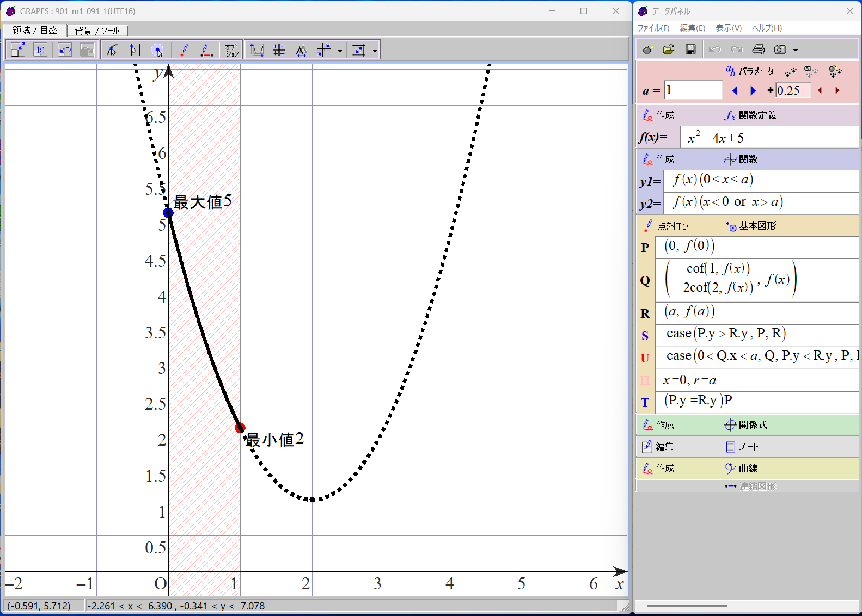This screenshot has height=616, width=862.
Task: Click the 1:1 equal scale icon
Action: pos(40,51)
